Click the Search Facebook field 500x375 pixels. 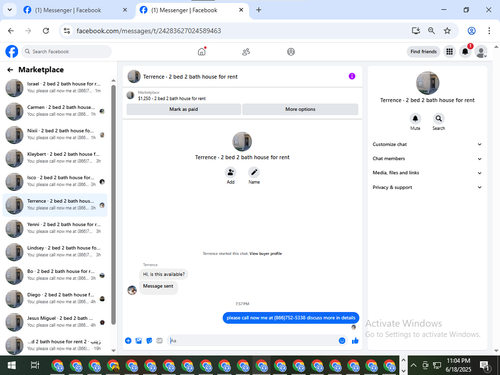(x=67, y=52)
